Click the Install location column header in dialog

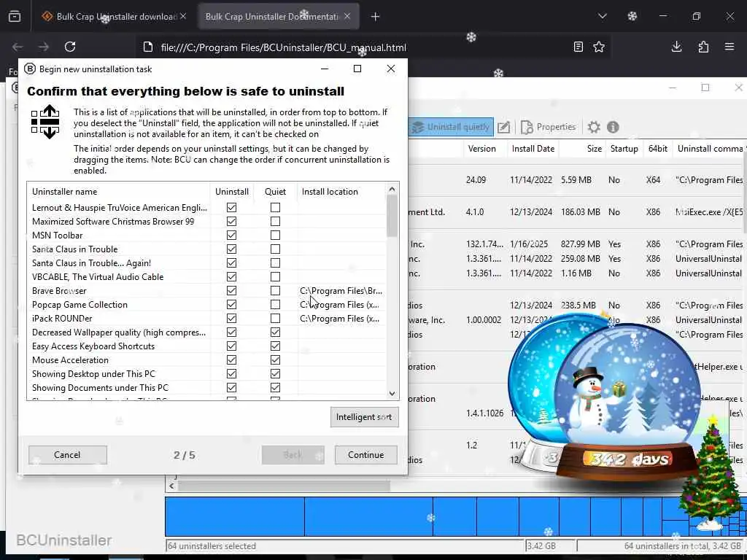[x=341, y=192]
